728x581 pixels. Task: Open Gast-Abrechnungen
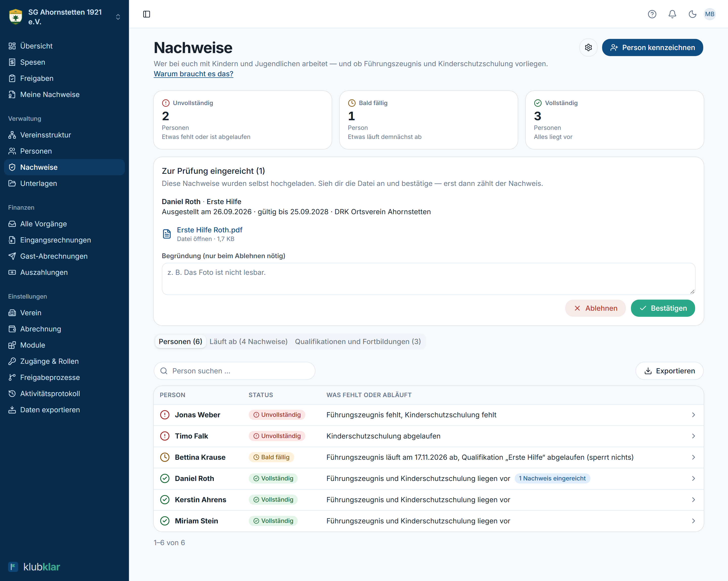click(x=64, y=256)
